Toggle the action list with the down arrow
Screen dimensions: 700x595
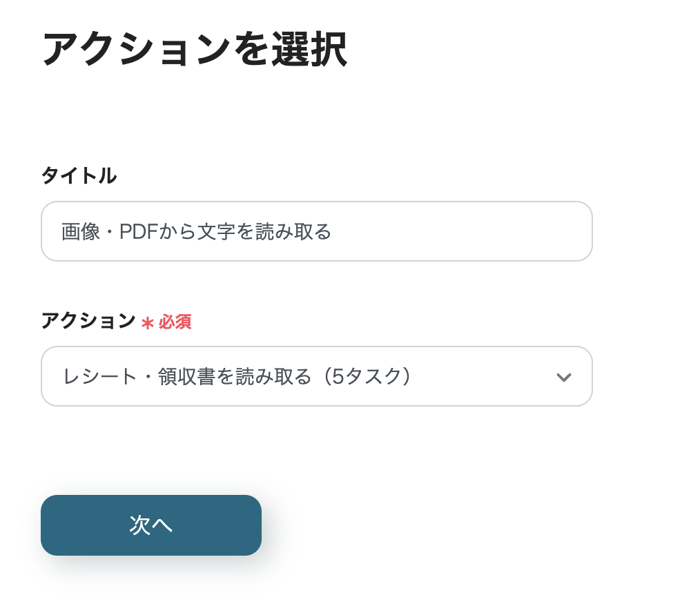pyautogui.click(x=564, y=377)
